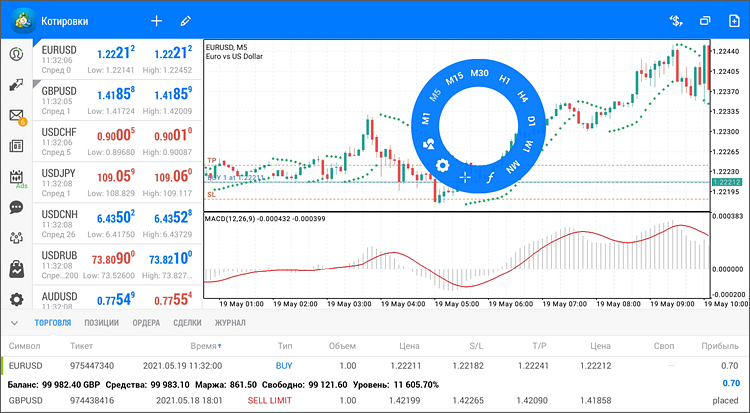
Task: Open the GBPUSD SELL LIMIT order row
Action: point(375,401)
